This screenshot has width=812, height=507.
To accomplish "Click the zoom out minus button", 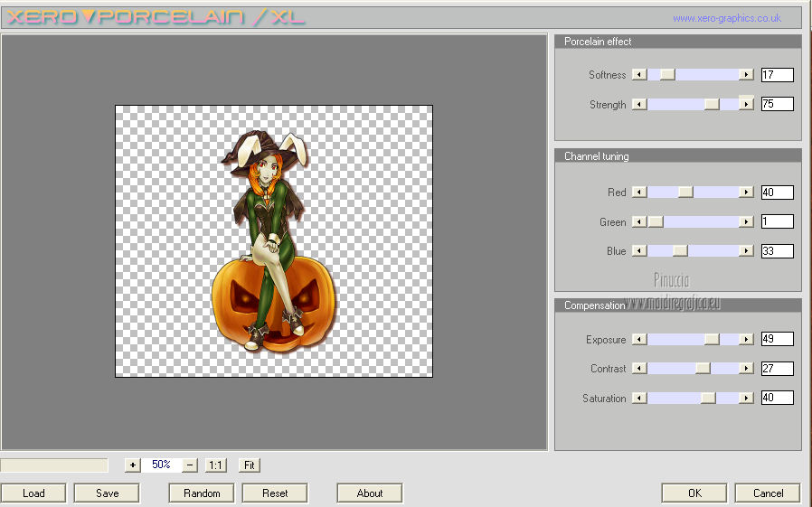I will 190,465.
